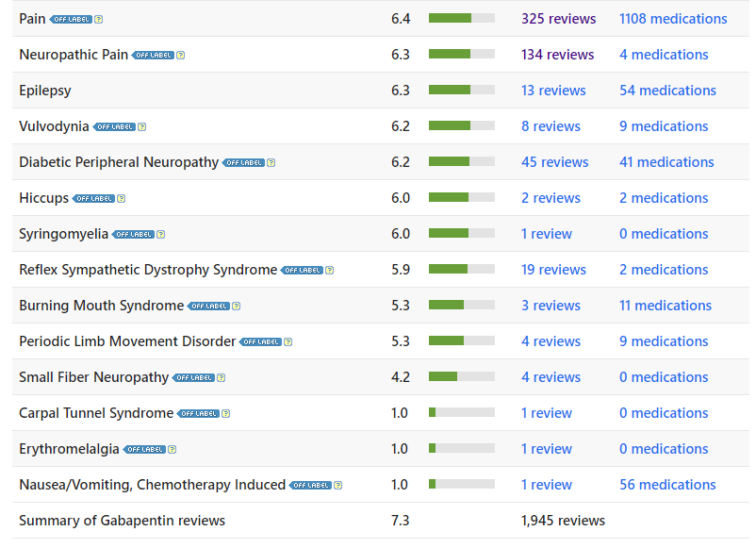Screen dimensions: 756x548
Task: Open 1108 medications link for Pain
Action: click(x=673, y=19)
